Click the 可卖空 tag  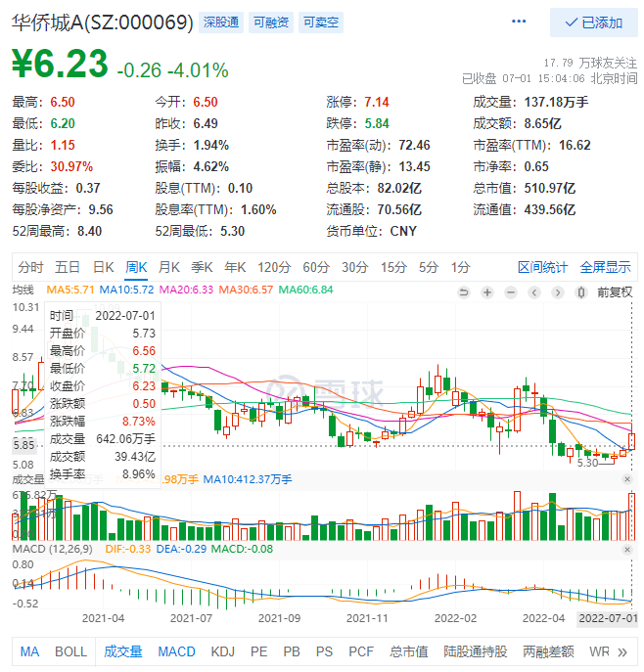(x=321, y=22)
